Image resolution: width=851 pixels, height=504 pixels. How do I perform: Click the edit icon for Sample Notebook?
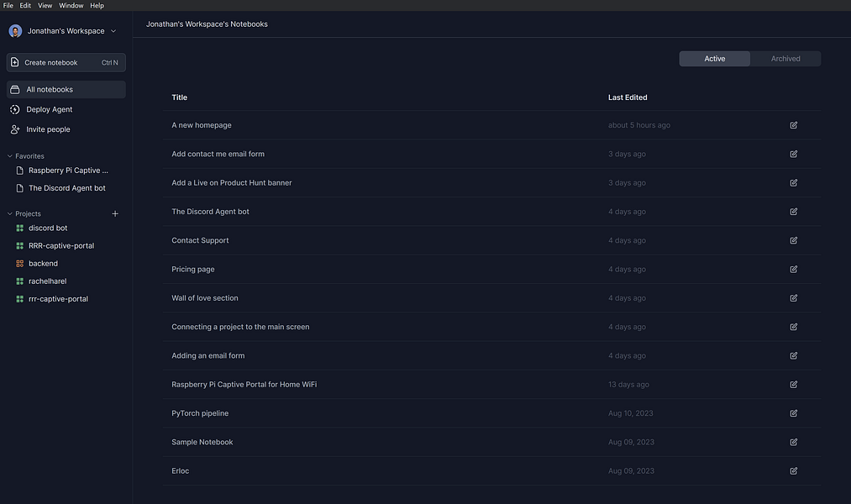pyautogui.click(x=794, y=442)
